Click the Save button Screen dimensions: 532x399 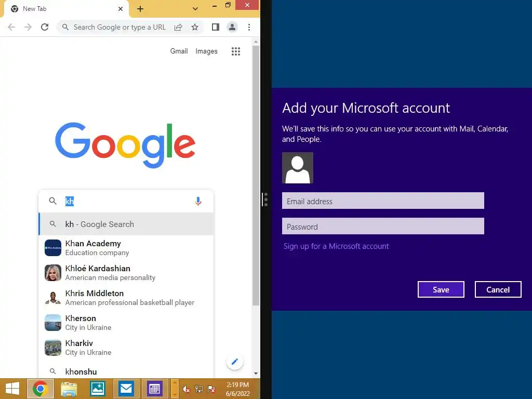441,289
